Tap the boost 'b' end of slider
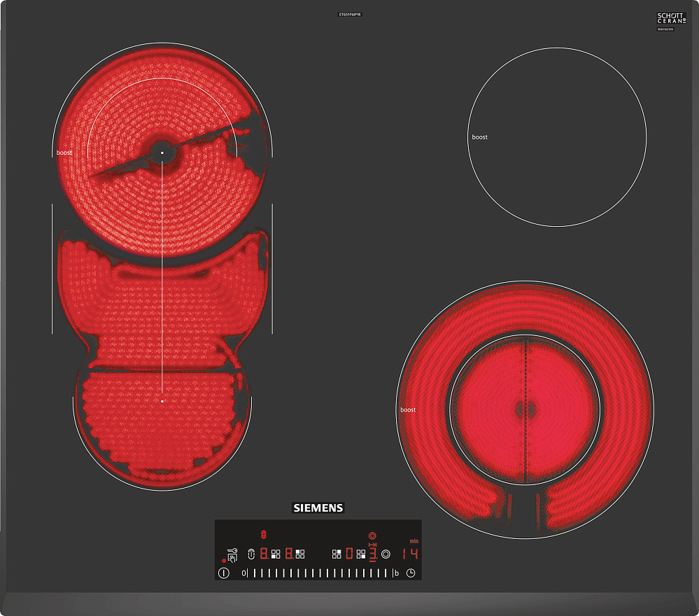 pyautogui.click(x=397, y=573)
